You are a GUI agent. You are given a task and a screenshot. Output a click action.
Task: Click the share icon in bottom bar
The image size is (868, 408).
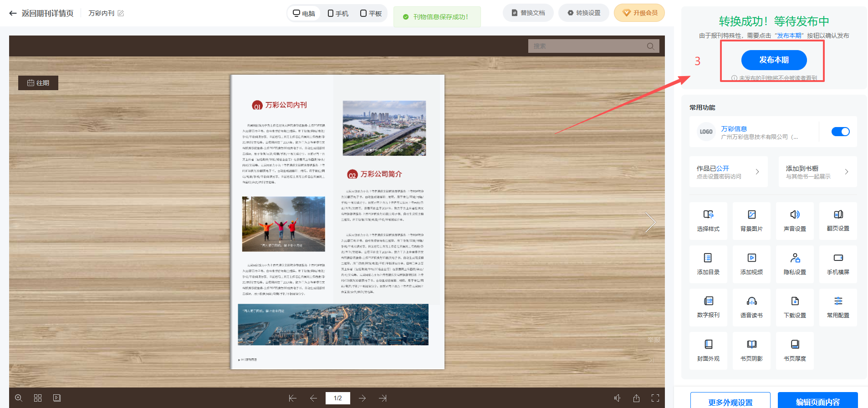click(x=636, y=398)
